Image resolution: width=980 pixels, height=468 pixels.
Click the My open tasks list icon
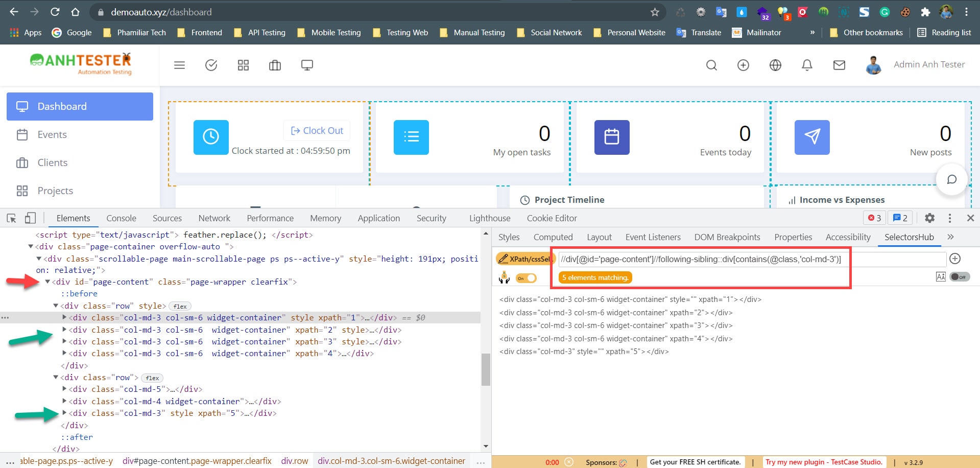pyautogui.click(x=411, y=137)
